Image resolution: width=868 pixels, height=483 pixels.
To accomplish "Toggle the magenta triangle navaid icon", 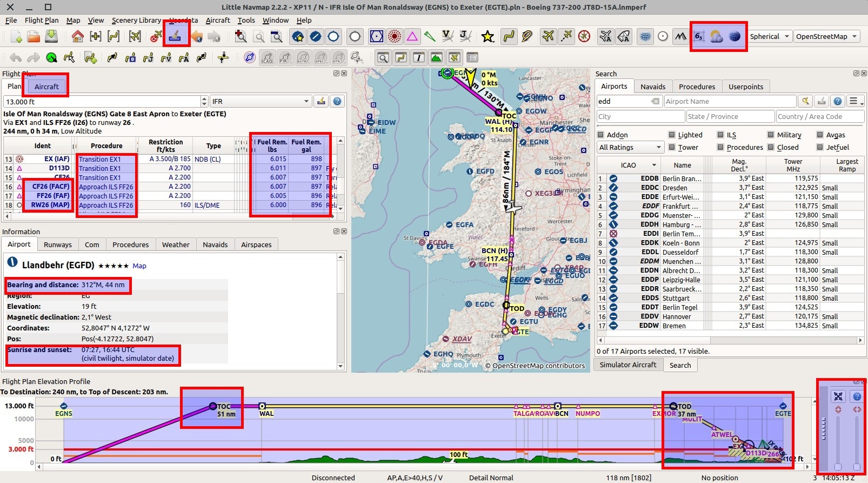I will [x=412, y=37].
